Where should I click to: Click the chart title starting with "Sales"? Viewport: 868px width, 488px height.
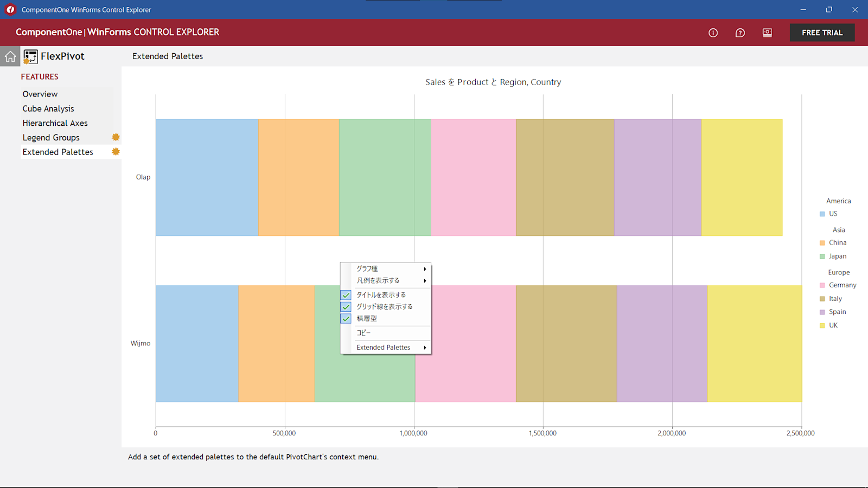(493, 82)
